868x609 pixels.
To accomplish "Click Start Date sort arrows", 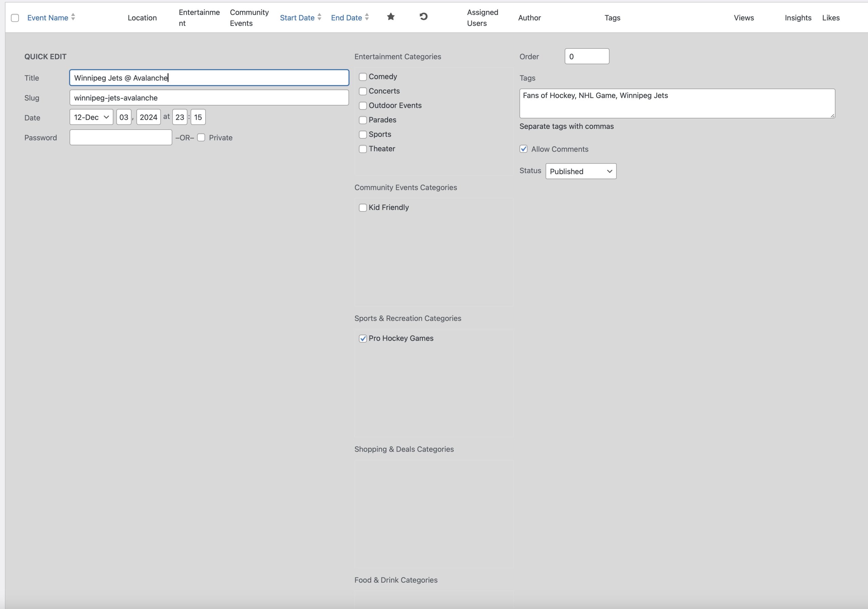I will [x=319, y=17].
